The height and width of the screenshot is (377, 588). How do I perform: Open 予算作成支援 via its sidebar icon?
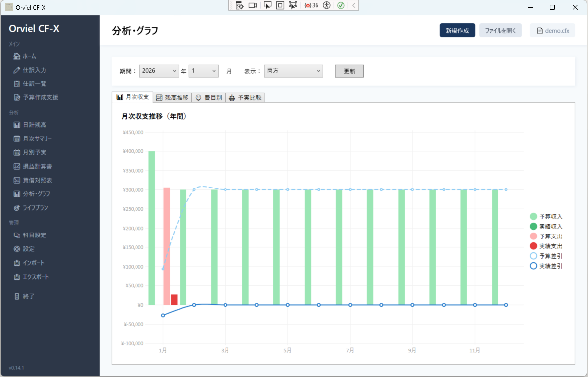17,97
